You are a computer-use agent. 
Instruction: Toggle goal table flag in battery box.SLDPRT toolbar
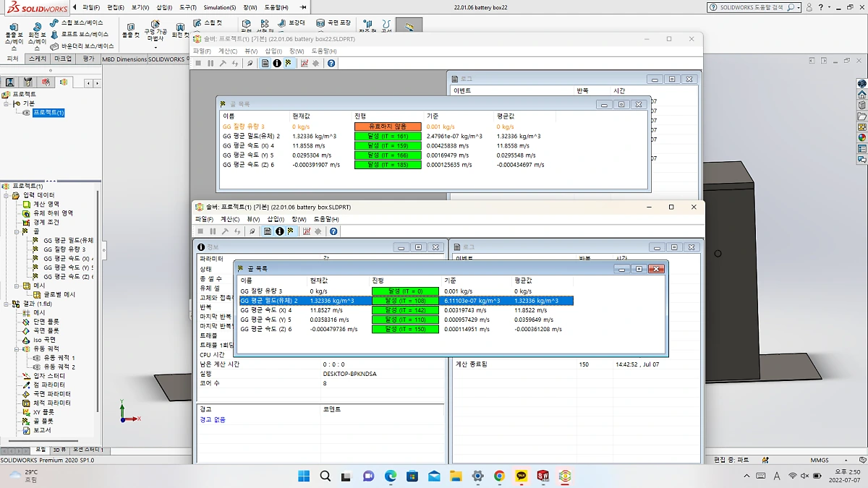(290, 231)
